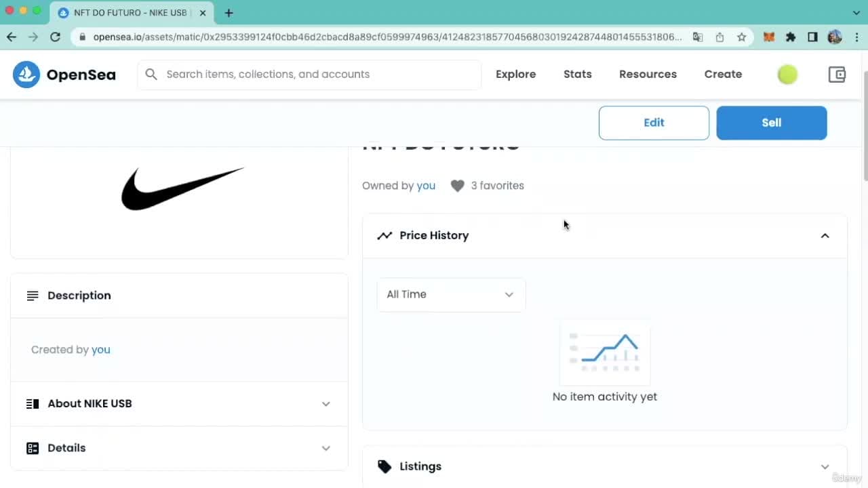The height and width of the screenshot is (488, 868).
Task: Open the Chrome three-dot menu
Action: click(856, 37)
